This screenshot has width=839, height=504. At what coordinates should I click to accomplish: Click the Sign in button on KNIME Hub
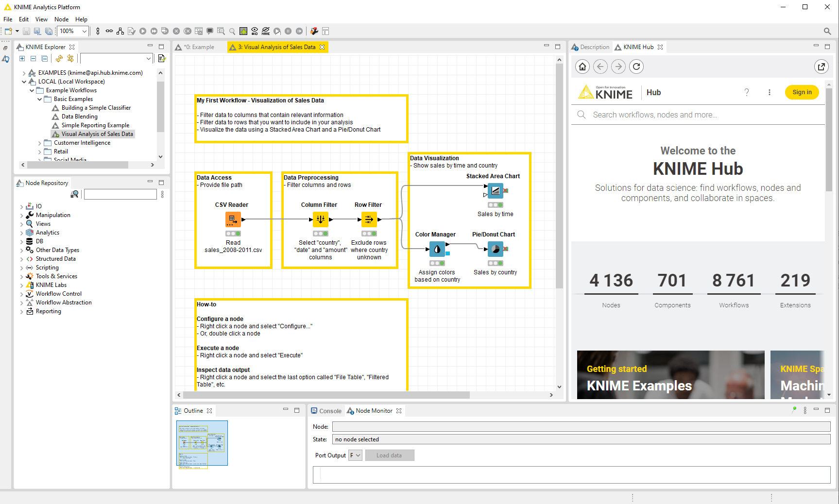click(802, 92)
